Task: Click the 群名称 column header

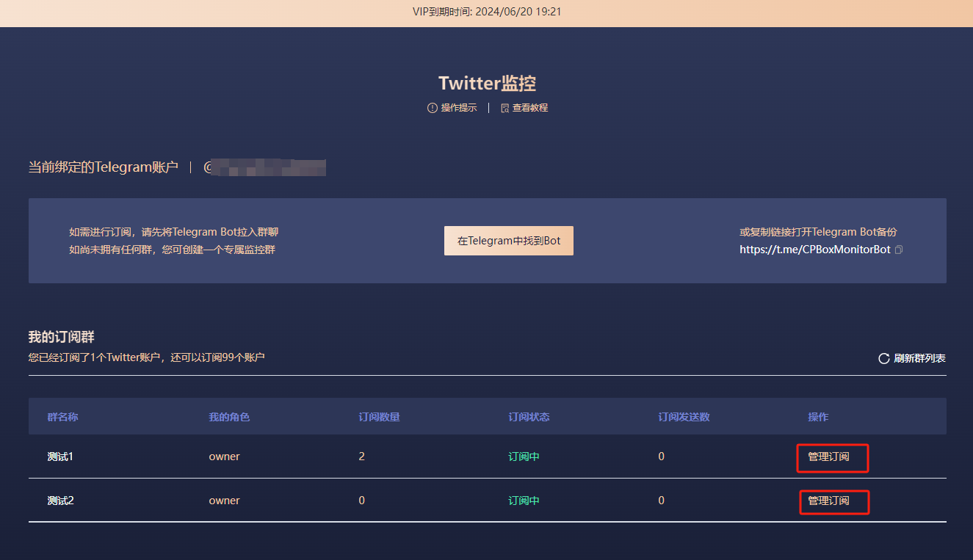Action: click(x=62, y=417)
